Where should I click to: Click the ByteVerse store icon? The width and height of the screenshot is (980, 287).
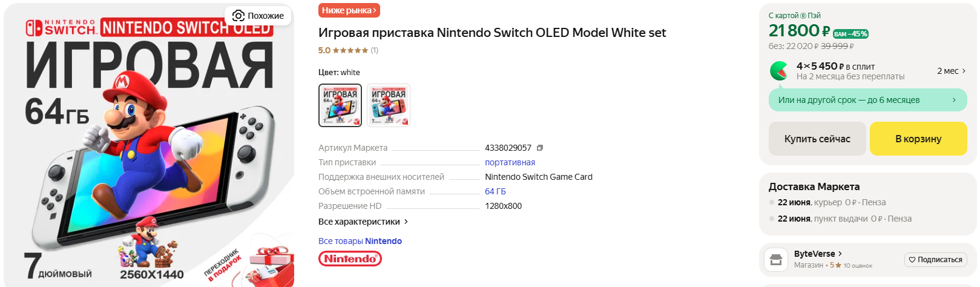pos(776,260)
